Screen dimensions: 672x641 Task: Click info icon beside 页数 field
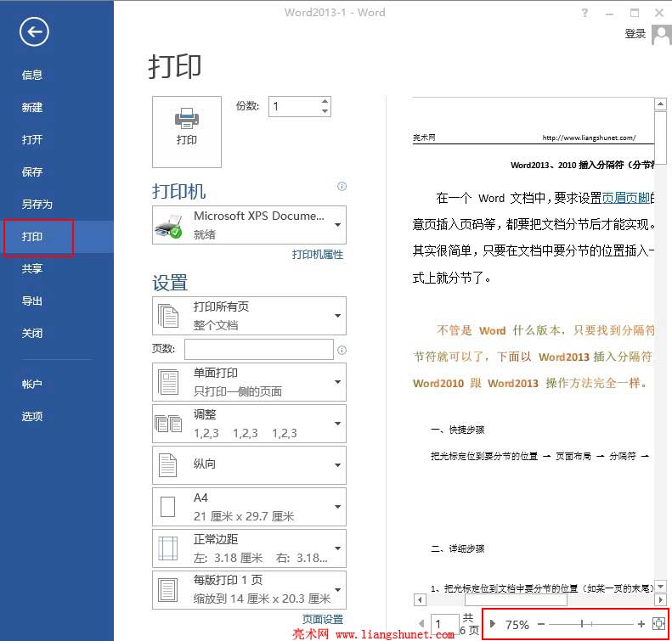coord(342,350)
